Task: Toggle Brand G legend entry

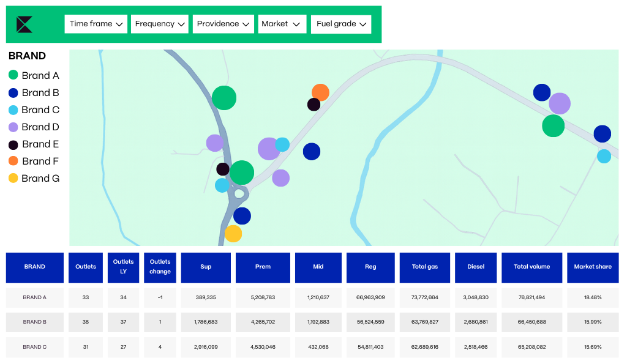Action: (x=34, y=178)
